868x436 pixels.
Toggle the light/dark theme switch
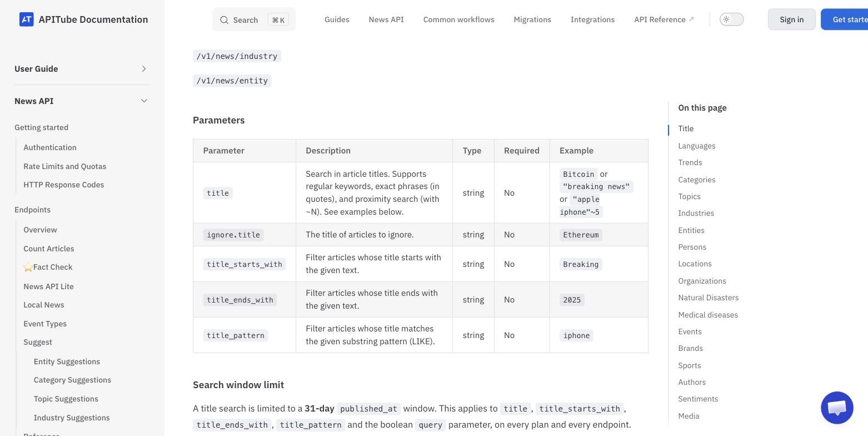pos(731,19)
